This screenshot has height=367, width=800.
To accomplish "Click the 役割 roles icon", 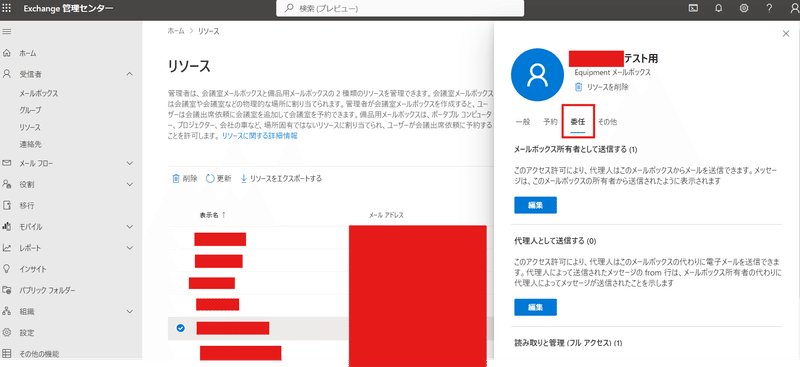I will [7, 184].
